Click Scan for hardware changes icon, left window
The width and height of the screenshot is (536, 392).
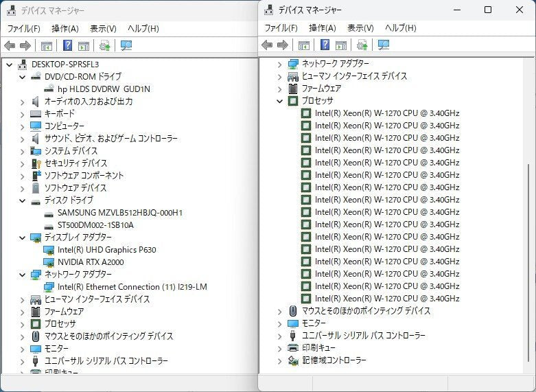[x=126, y=45]
